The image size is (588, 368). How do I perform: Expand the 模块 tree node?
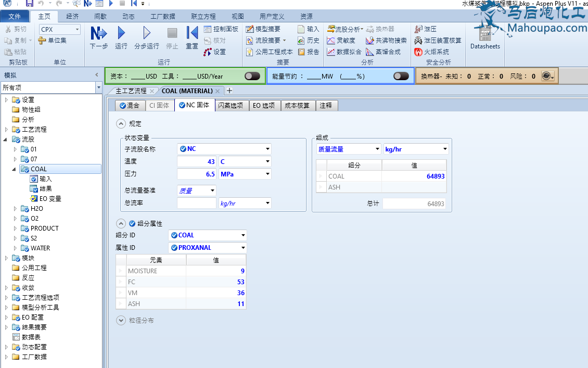6,258
